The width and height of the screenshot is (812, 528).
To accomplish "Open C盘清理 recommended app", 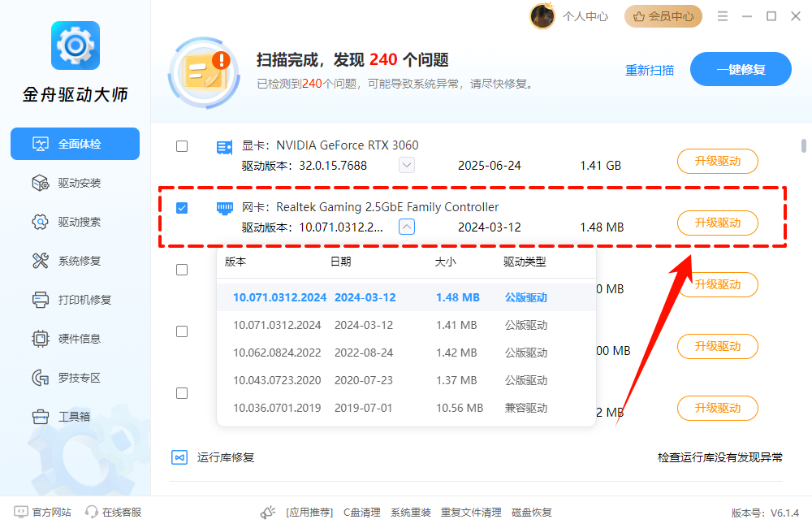I will click(x=362, y=513).
